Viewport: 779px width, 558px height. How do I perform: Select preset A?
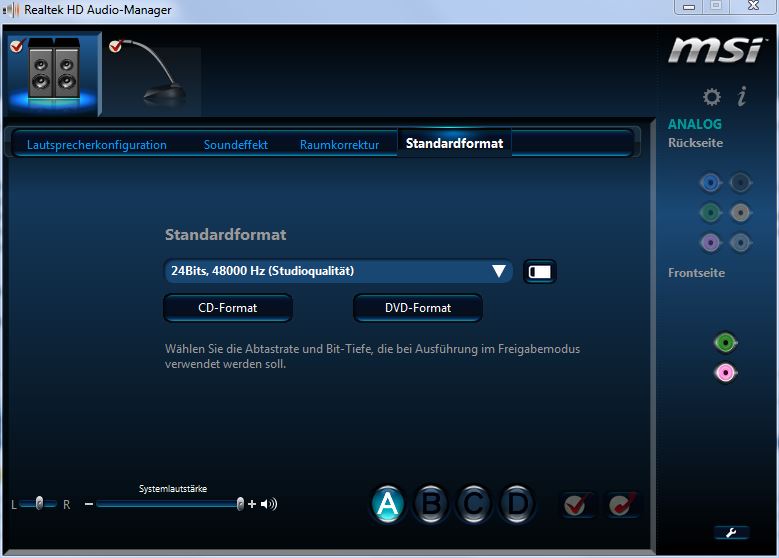pyautogui.click(x=388, y=504)
